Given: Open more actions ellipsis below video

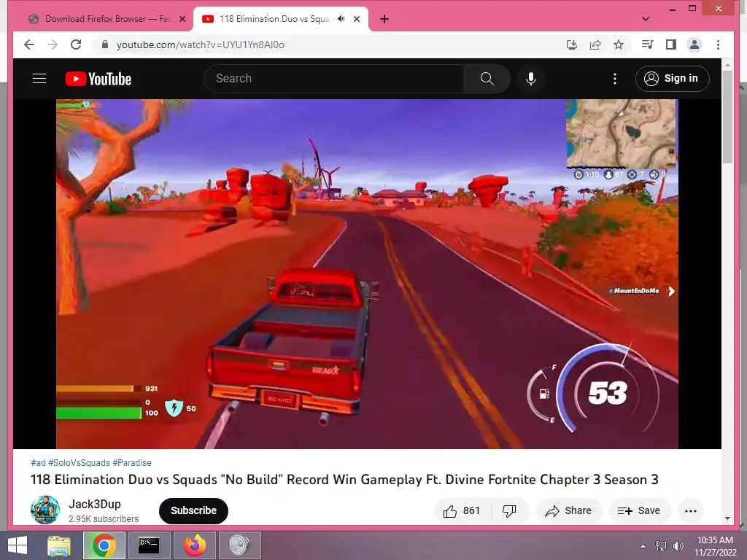Looking at the screenshot, I should pyautogui.click(x=690, y=511).
